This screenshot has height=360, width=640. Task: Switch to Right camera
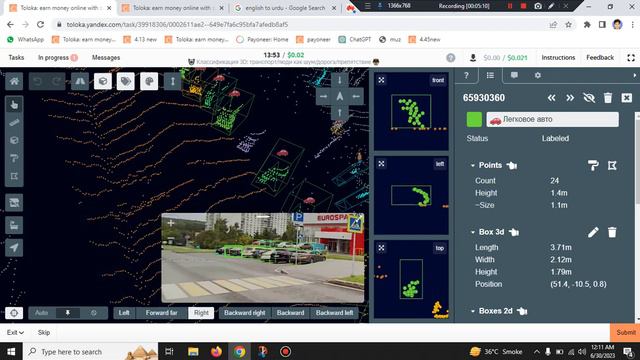(201, 313)
